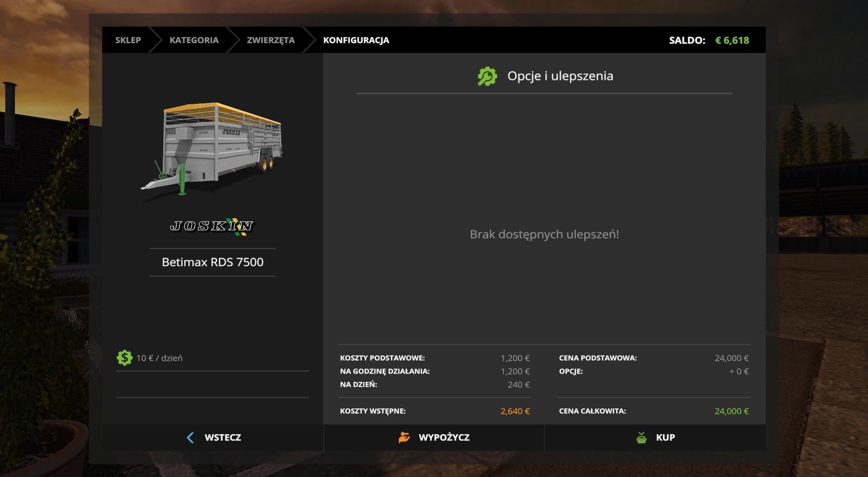Viewport: 868px width, 477px height.
Task: Click the green wrench gear icon
Action: click(487, 76)
